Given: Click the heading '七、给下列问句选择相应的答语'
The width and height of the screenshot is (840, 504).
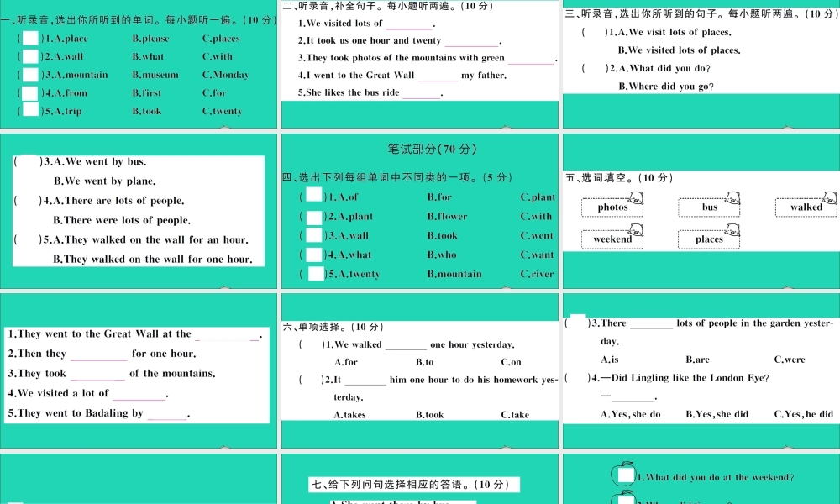Looking at the screenshot, I should coord(411,484).
